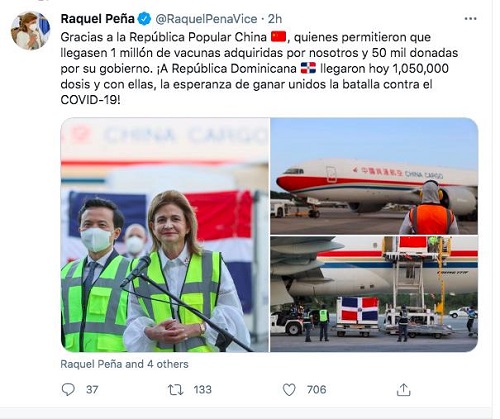The width and height of the screenshot is (500, 419).
Task: Open the China Cargo airplane photo
Action: pyautogui.click(x=374, y=176)
